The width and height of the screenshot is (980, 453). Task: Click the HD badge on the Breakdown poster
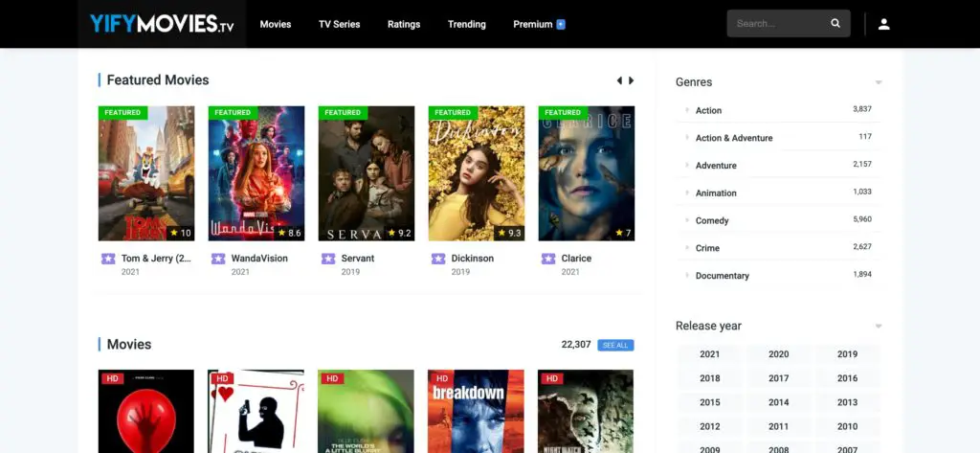tap(442, 378)
